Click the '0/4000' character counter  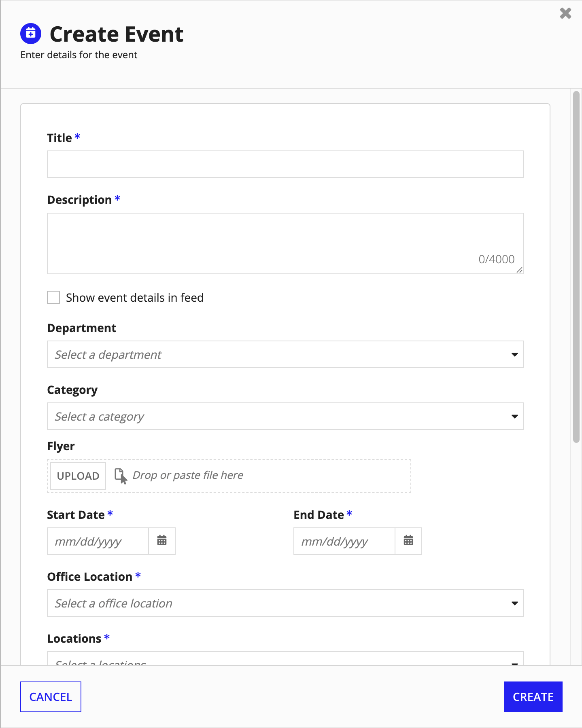click(497, 259)
